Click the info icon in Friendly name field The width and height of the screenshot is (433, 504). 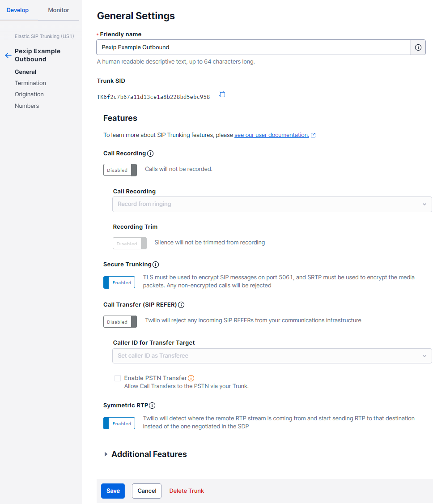tap(418, 47)
